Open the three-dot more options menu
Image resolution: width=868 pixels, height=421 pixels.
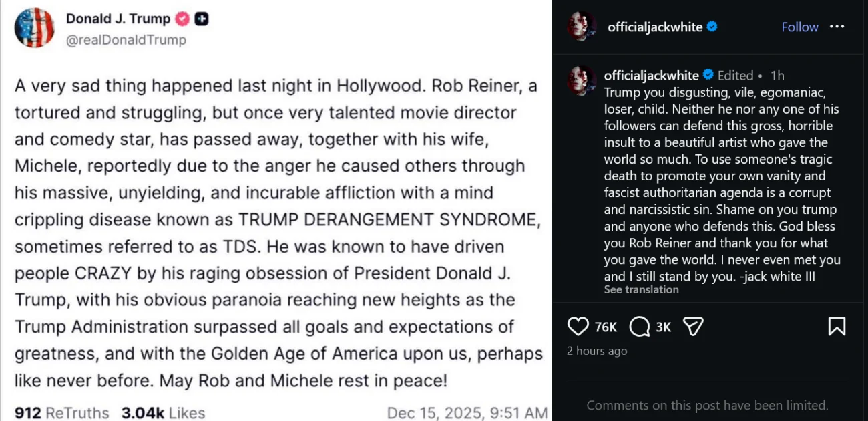837,27
